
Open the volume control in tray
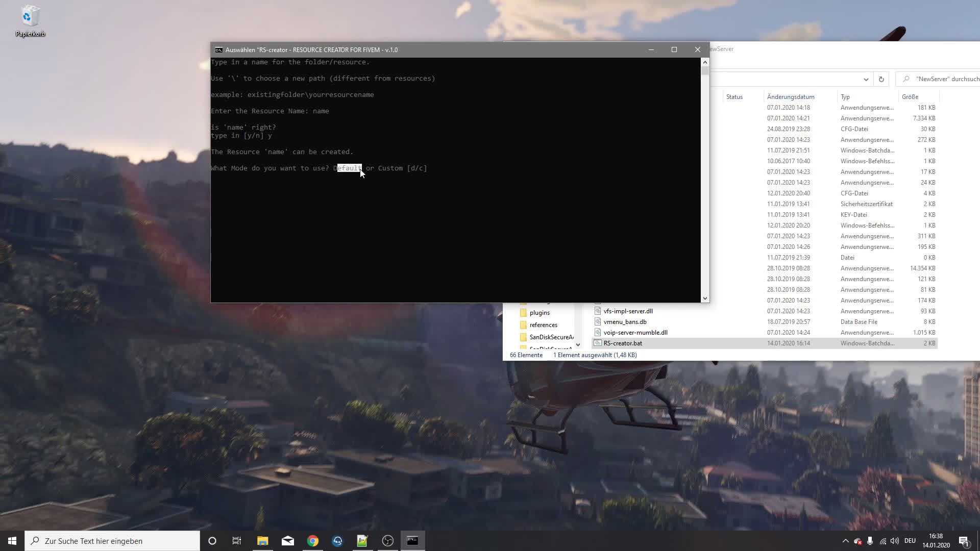pyautogui.click(x=895, y=541)
